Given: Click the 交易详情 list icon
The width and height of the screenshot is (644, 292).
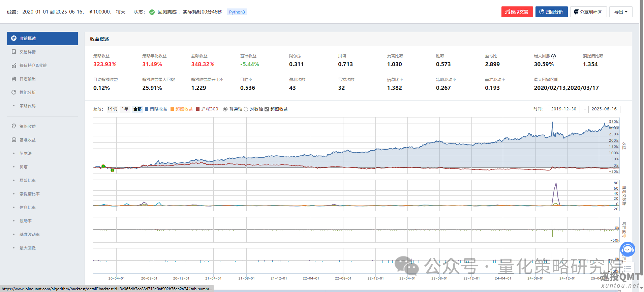Looking at the screenshot, I should pyautogui.click(x=14, y=52).
